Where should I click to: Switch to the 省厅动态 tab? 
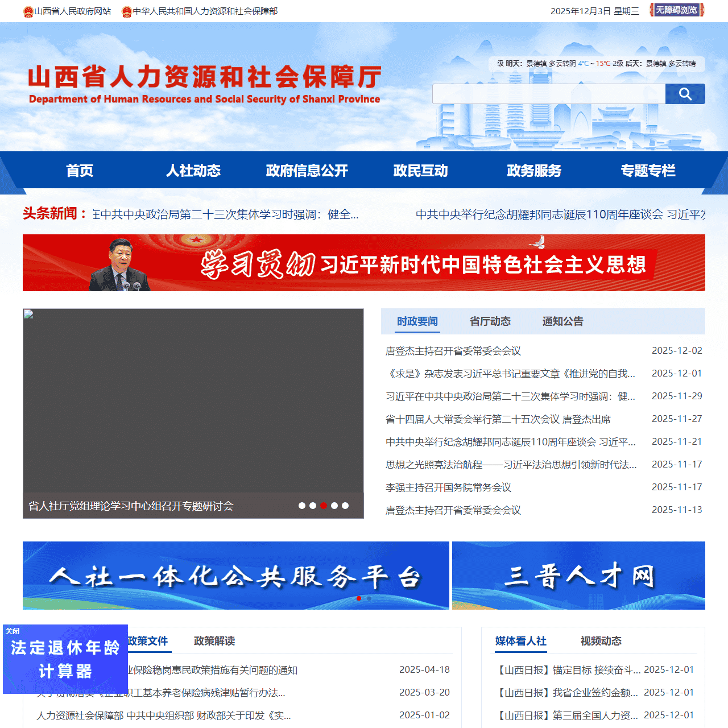point(490,321)
